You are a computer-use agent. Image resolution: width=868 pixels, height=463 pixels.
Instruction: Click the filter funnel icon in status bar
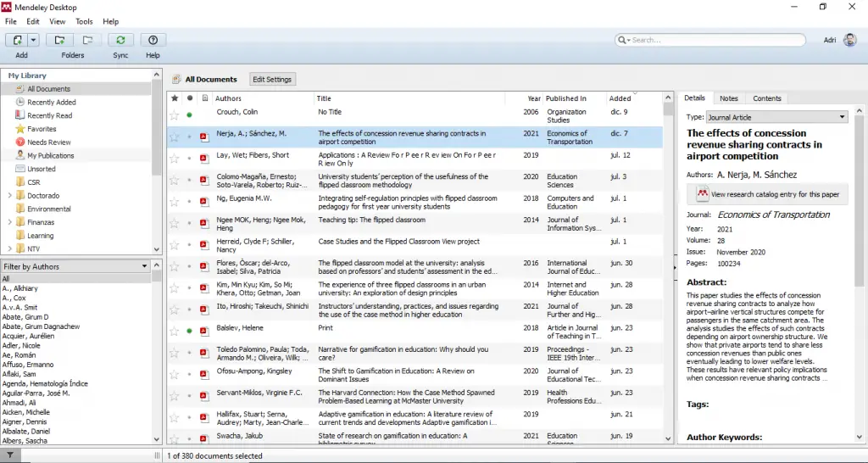pos(10,455)
